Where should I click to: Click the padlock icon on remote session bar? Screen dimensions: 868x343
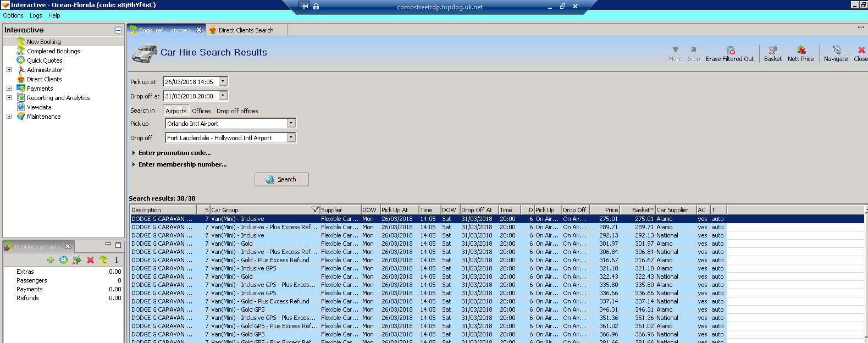[x=316, y=7]
